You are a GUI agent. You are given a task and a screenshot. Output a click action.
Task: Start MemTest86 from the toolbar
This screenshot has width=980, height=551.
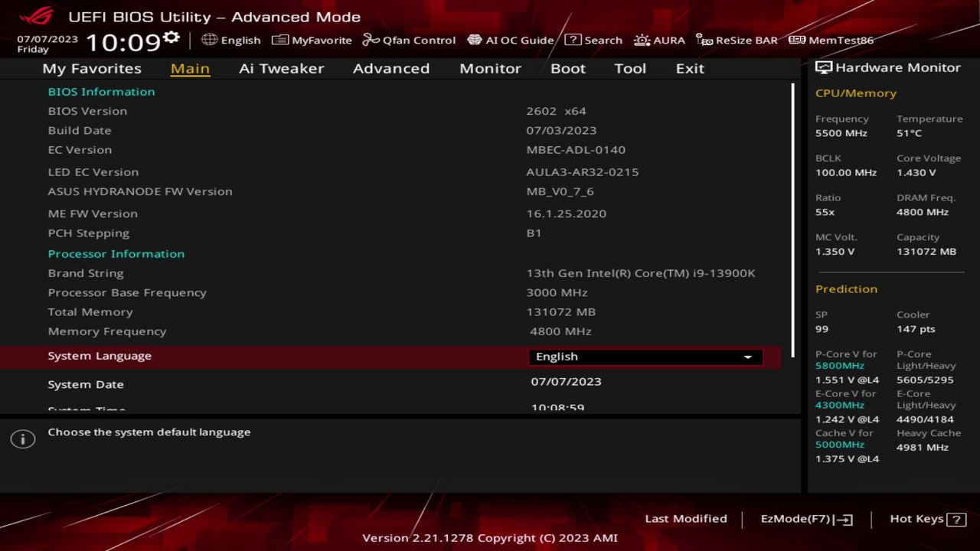coord(831,40)
